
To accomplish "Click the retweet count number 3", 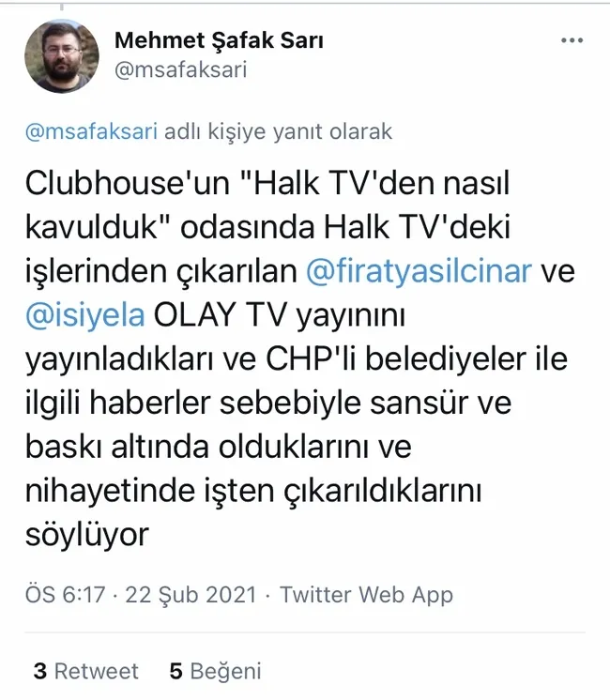I will coord(40,671).
